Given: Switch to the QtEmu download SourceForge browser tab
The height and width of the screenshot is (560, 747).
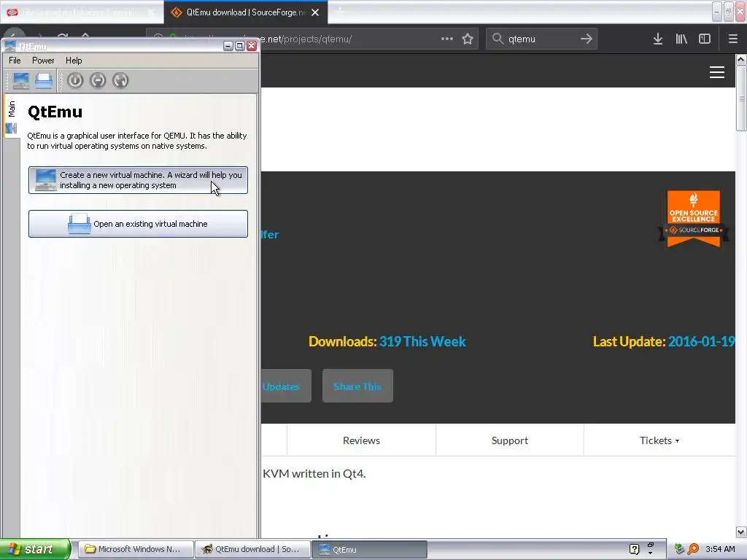Looking at the screenshot, I should (x=245, y=12).
